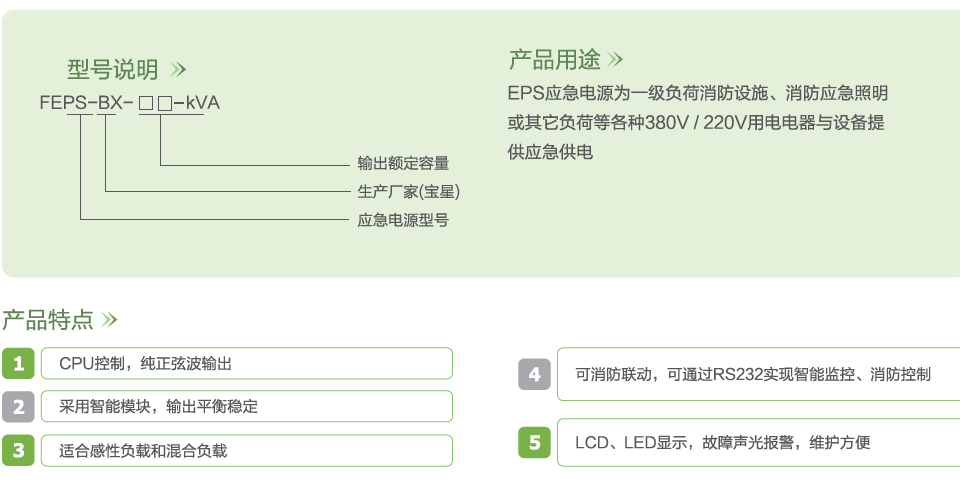960x491 pixels.
Task: Click the FEPS-BX model code text
Action: pyautogui.click(x=129, y=103)
